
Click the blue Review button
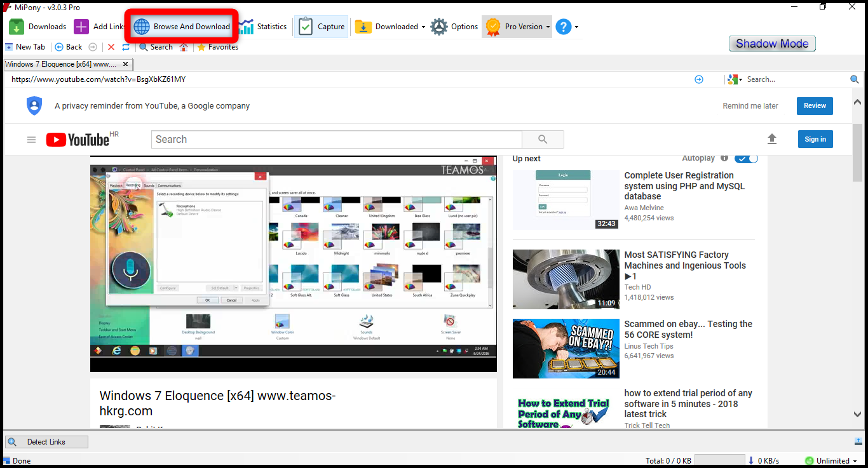[x=815, y=106]
